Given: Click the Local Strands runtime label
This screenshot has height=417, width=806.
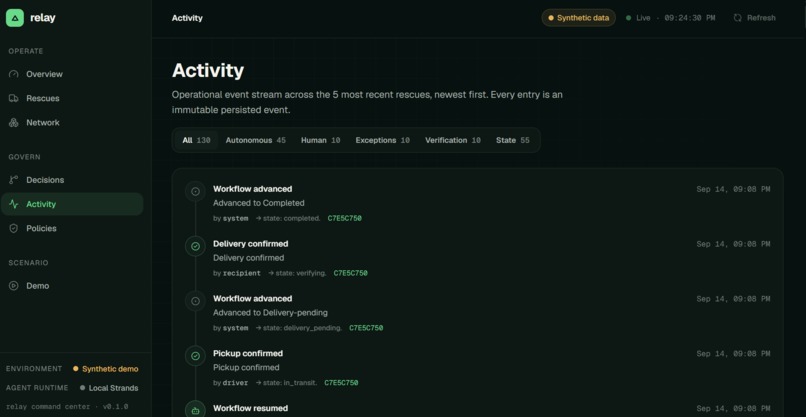Looking at the screenshot, I should coord(109,388).
